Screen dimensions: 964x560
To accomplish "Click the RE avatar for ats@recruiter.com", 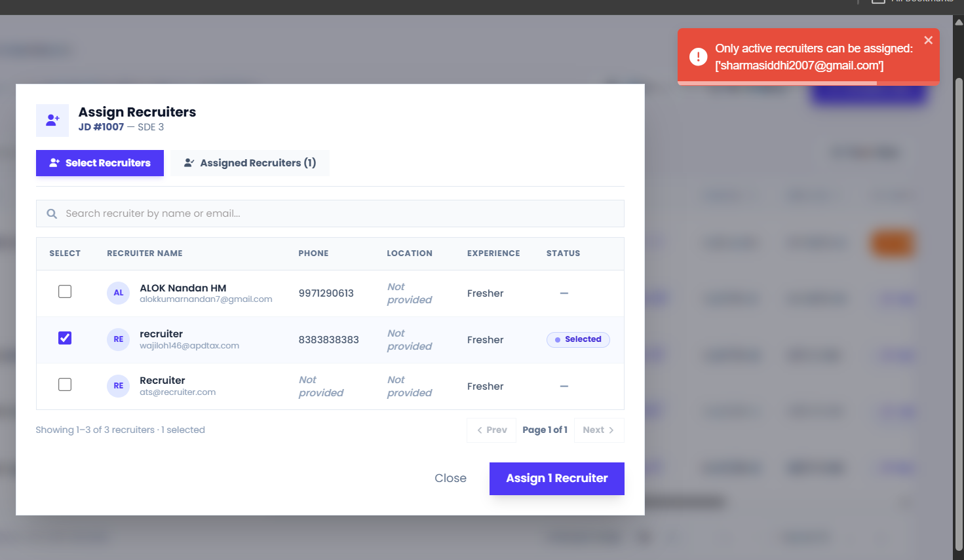I will pyautogui.click(x=119, y=386).
